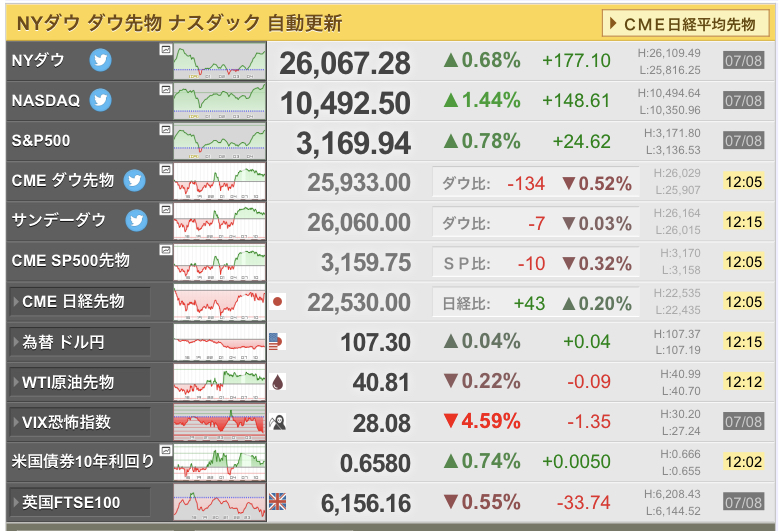Tweet the サンデーダウ quote
Image resolution: width=780 pixels, height=531 pixels.
pos(138,220)
